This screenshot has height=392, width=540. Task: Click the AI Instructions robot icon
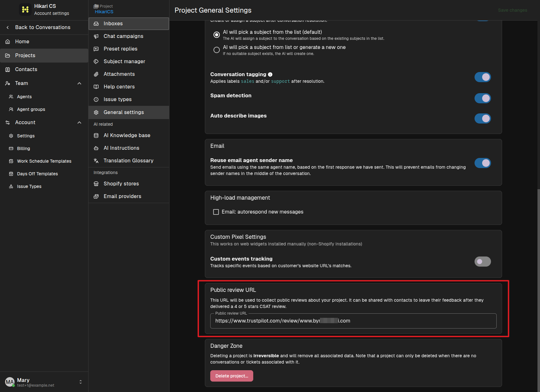click(96, 148)
